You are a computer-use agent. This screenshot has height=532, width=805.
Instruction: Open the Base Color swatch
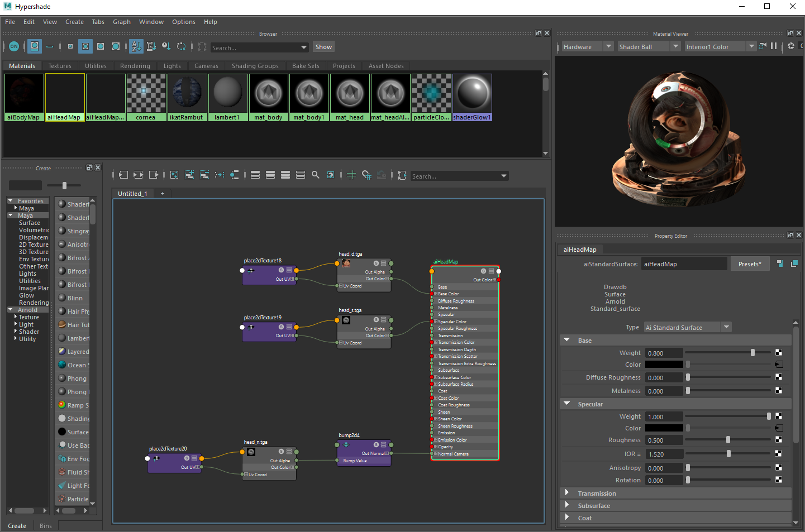(664, 364)
